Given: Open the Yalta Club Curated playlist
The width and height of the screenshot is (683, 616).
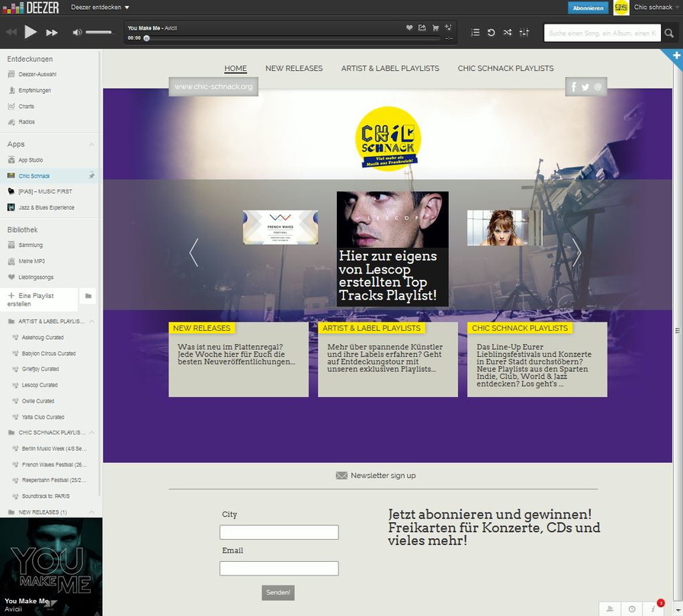Looking at the screenshot, I should [43, 417].
